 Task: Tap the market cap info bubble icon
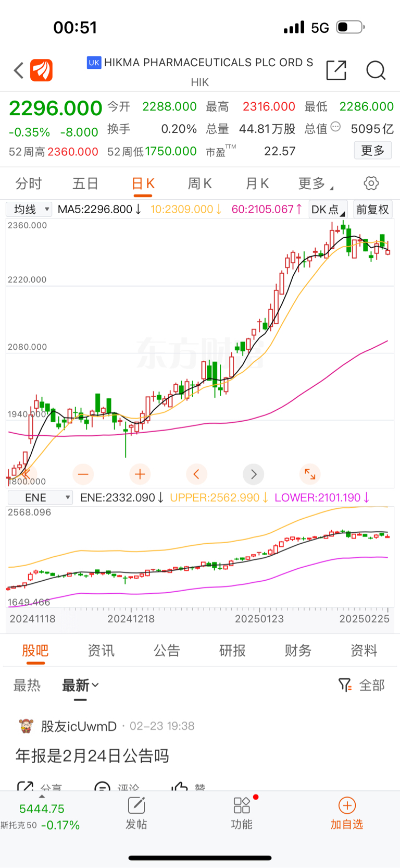pyautogui.click(x=336, y=127)
